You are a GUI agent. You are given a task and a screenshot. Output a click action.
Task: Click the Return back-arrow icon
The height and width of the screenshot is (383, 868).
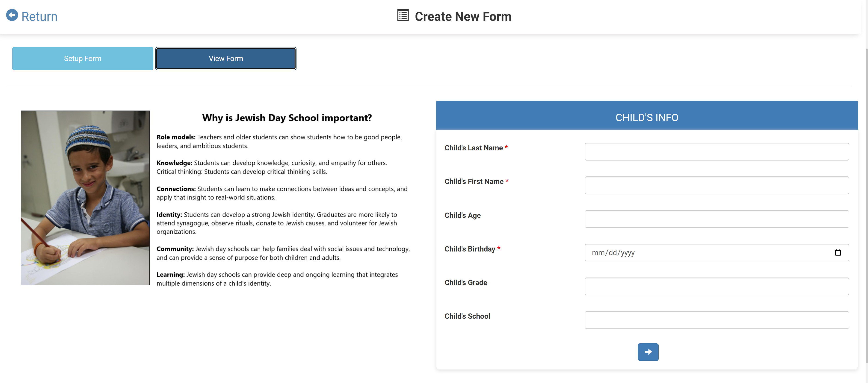[12, 15]
